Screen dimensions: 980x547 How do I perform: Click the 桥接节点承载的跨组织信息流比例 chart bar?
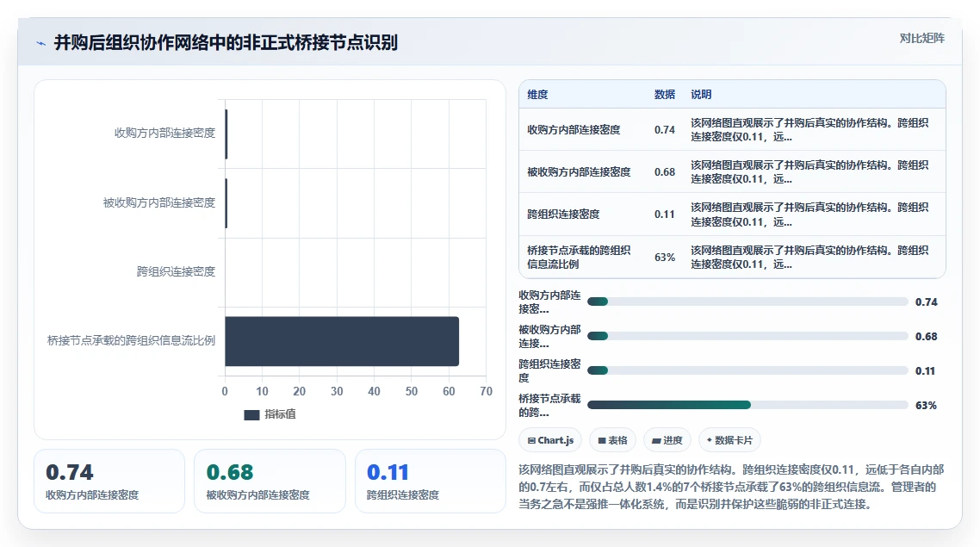(342, 341)
